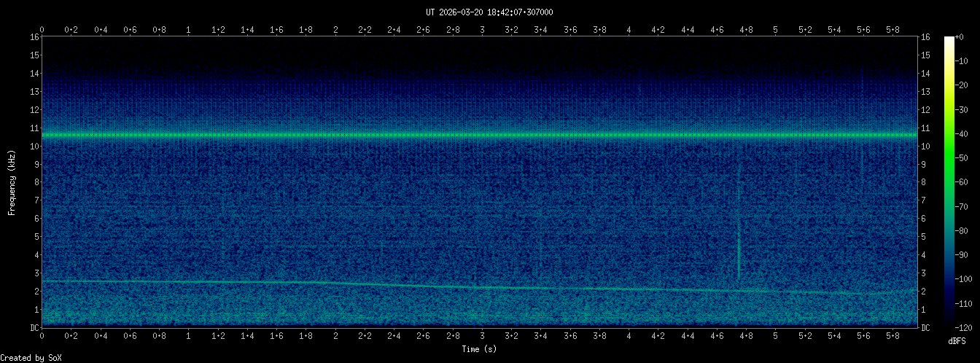The image size is (980, 363).
Task: Click the white top end of the color bar
Action: [949, 39]
